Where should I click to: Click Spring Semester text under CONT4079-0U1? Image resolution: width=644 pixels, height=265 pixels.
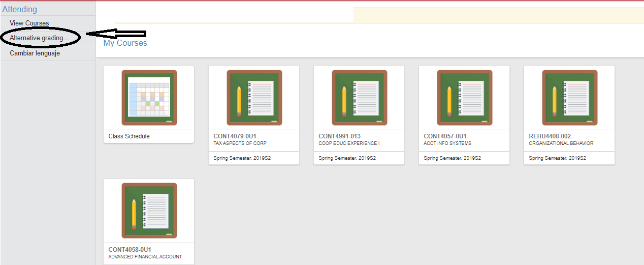pyautogui.click(x=242, y=158)
